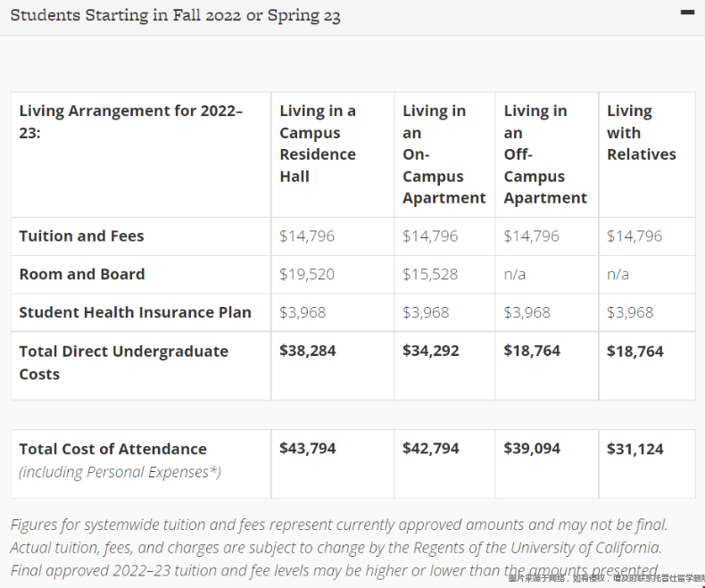Click the 'Student Health Insurance Plan' row label
The height and width of the screenshot is (588, 705).
tap(135, 312)
